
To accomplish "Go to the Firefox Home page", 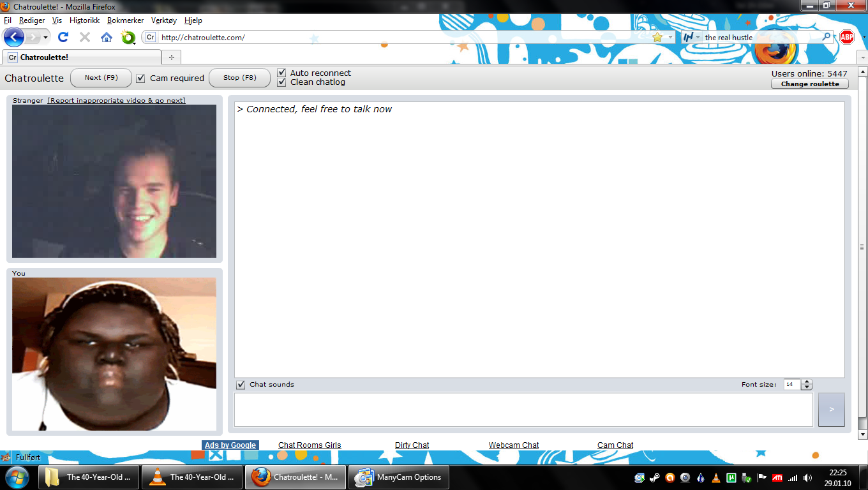I will coord(106,37).
